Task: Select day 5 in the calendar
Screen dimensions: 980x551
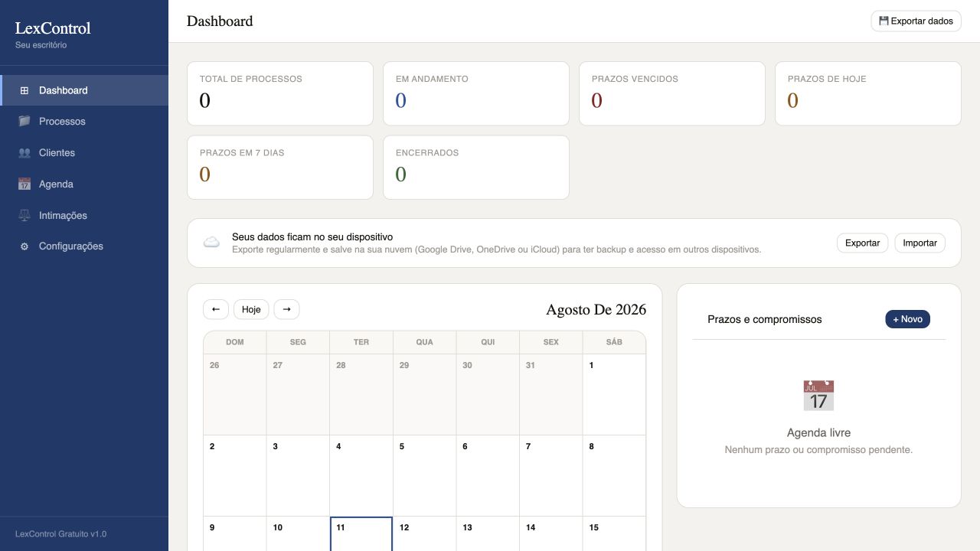Action: point(424,476)
